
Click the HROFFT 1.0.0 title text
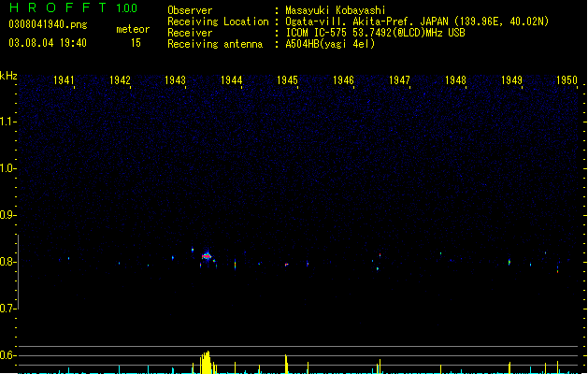73,7
